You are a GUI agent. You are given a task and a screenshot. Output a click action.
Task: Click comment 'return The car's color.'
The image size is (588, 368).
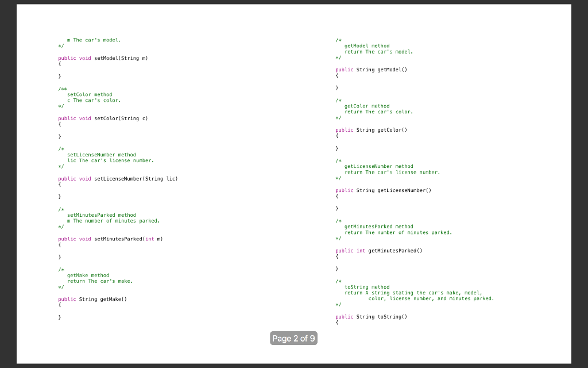point(379,112)
